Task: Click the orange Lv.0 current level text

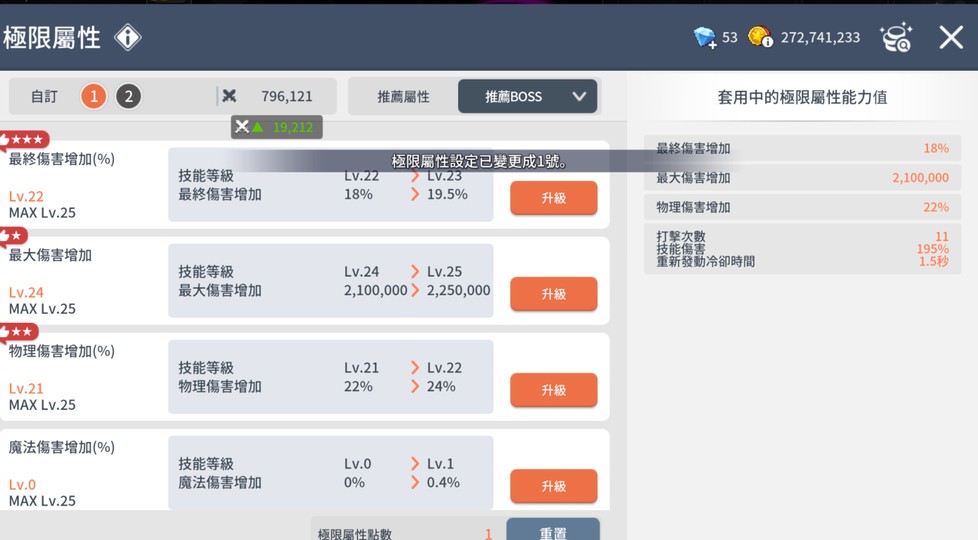Action: [22, 485]
